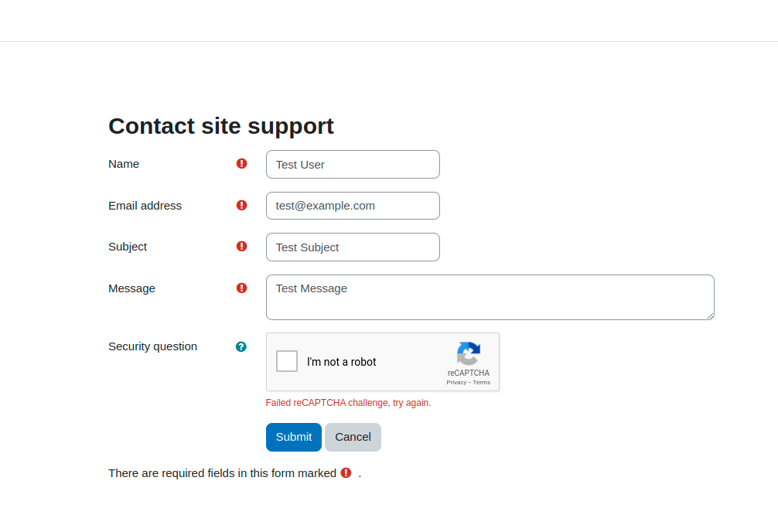Click the red icon in the required-fields note
The width and height of the screenshot is (778, 532).
pyautogui.click(x=346, y=473)
